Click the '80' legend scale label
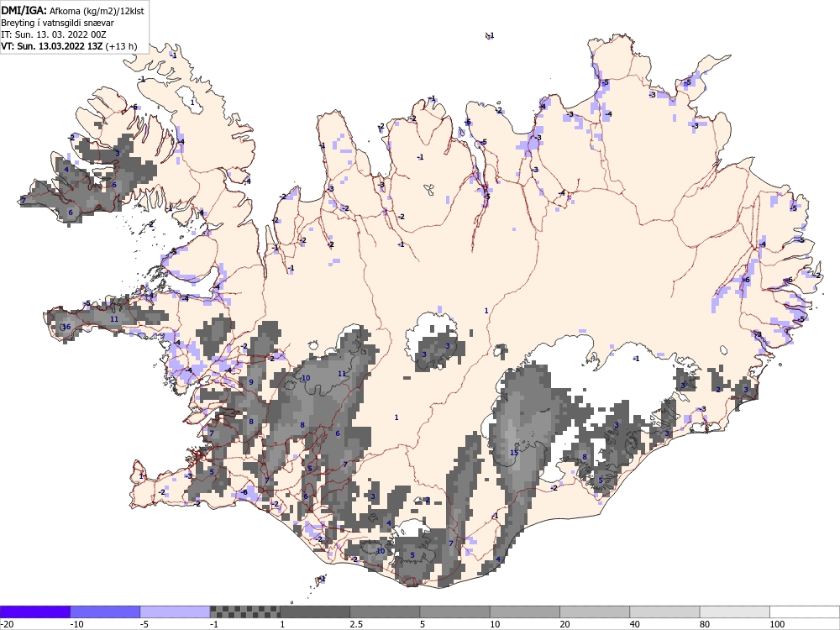The image size is (840, 630). (x=706, y=624)
